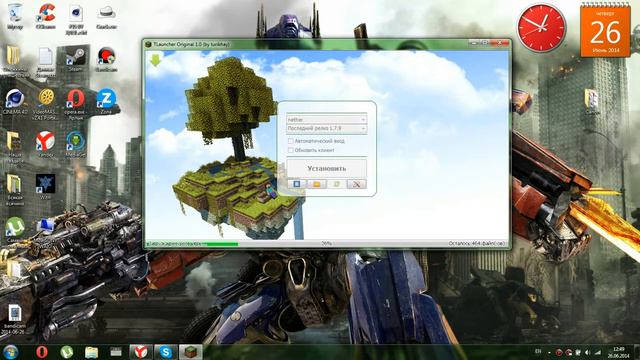640x360 pixels.
Task: Click the EN language indicator in tray
Action: (x=538, y=351)
